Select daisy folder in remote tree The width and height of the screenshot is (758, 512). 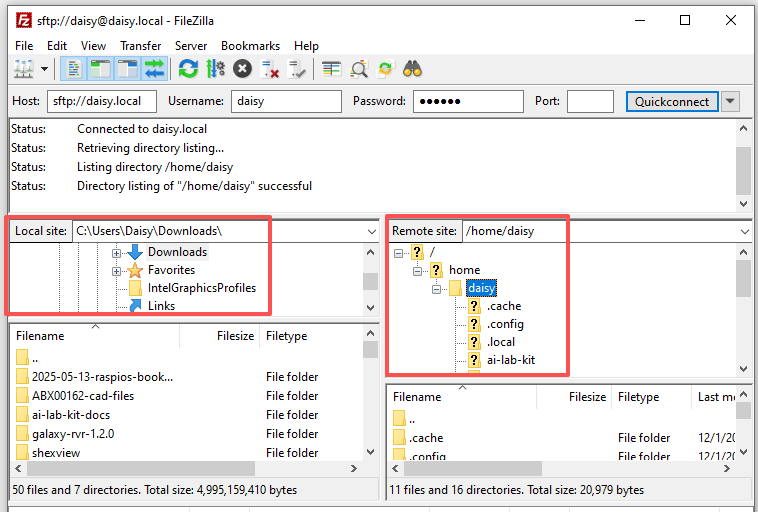click(x=481, y=288)
